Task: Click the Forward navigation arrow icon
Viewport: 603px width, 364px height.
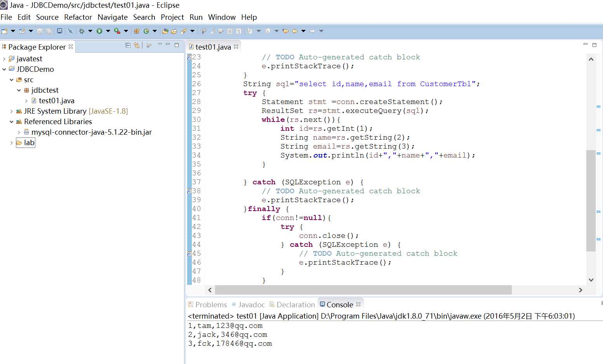Action: tap(312, 31)
